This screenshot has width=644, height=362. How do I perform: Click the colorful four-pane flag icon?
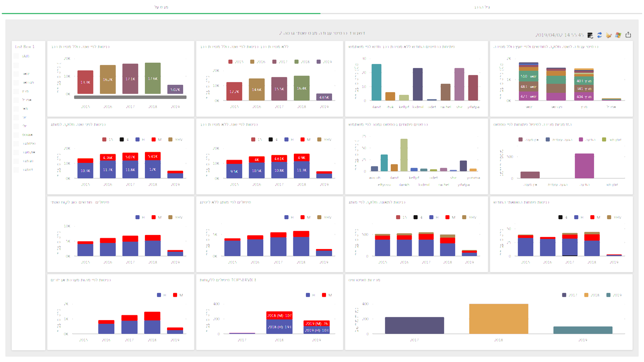pos(618,35)
